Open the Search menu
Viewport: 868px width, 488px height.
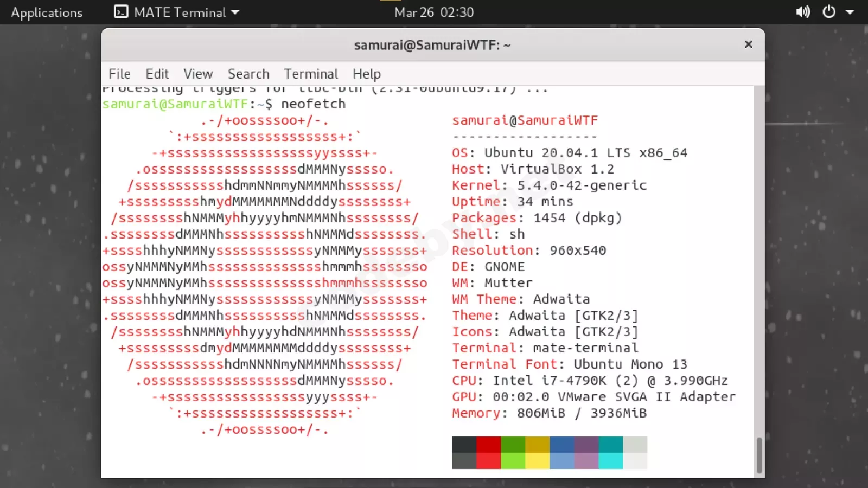[248, 74]
